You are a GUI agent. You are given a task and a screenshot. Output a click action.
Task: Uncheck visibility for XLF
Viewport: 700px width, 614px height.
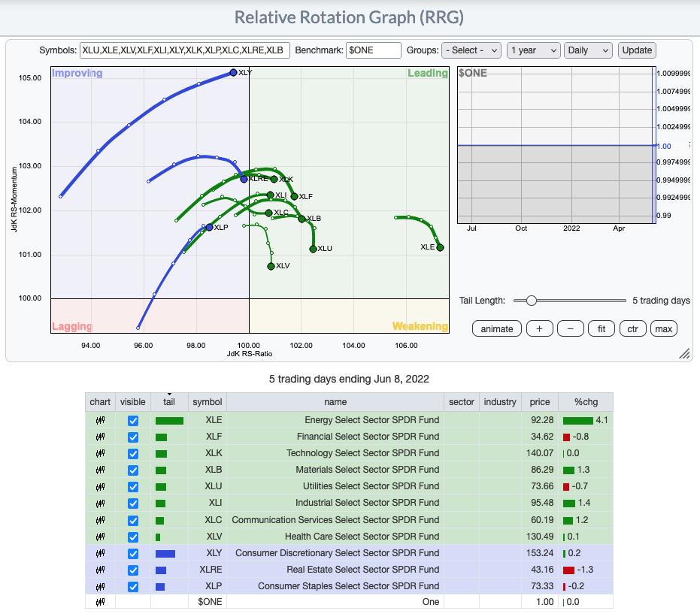coord(133,437)
